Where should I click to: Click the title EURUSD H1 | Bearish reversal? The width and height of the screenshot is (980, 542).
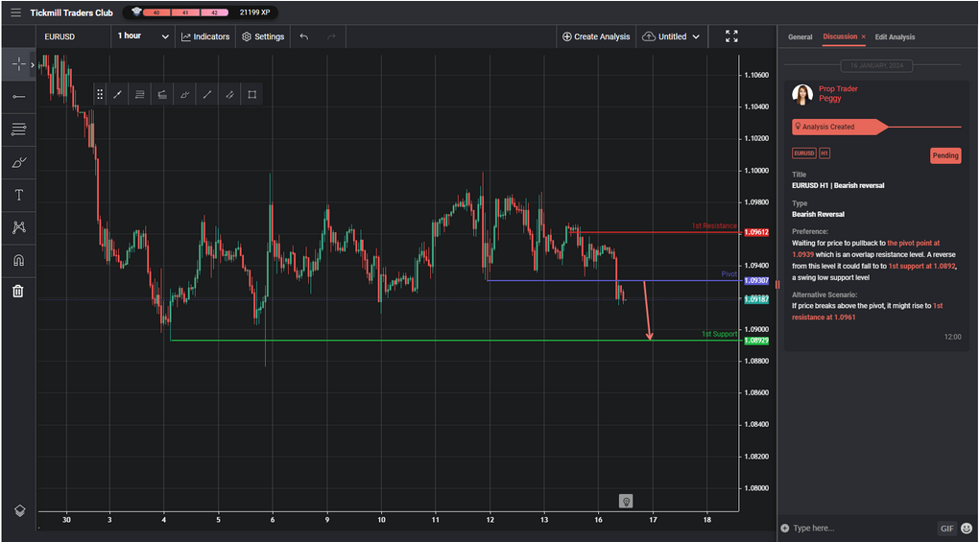click(838, 185)
